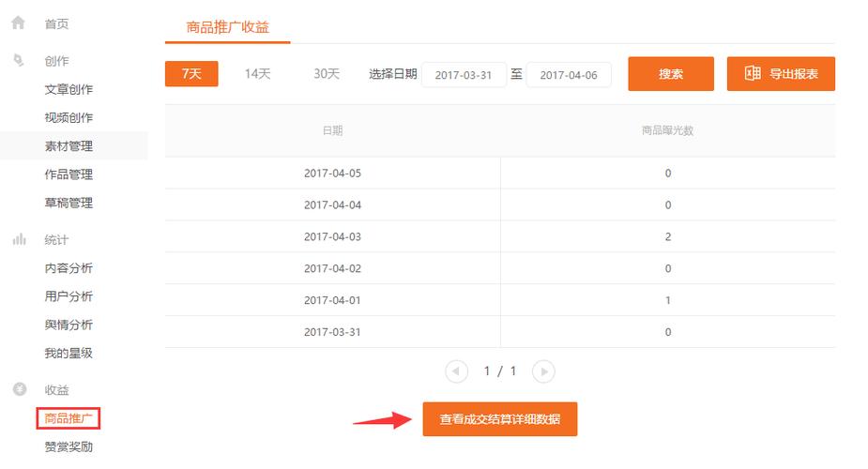The width and height of the screenshot is (868, 469).
Task: Open 内容分析 in the sidebar
Action: coord(69,267)
